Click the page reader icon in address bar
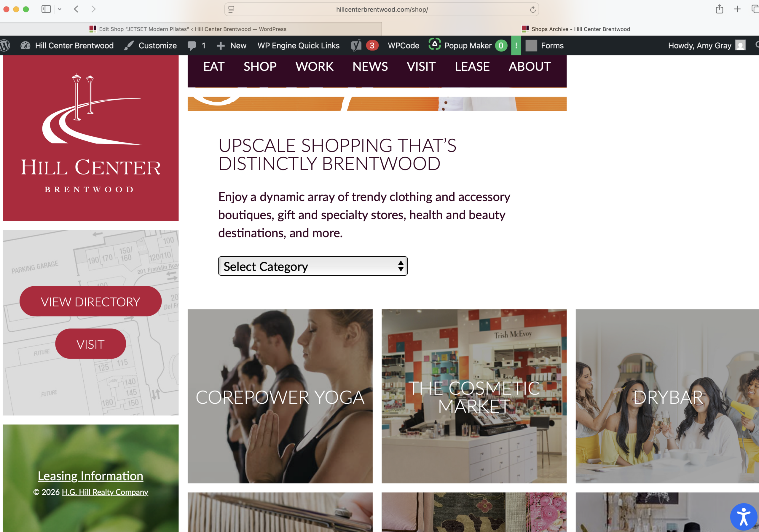The image size is (759, 532). pos(231,9)
